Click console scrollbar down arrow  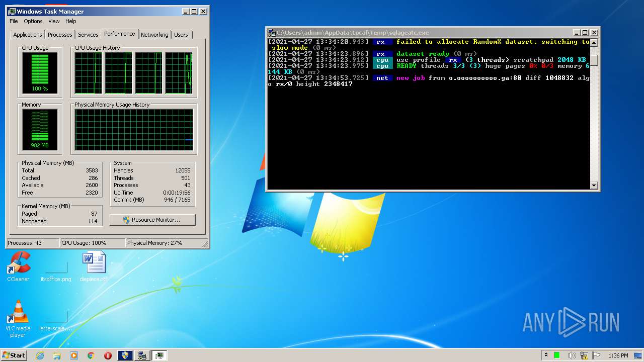coord(594,186)
